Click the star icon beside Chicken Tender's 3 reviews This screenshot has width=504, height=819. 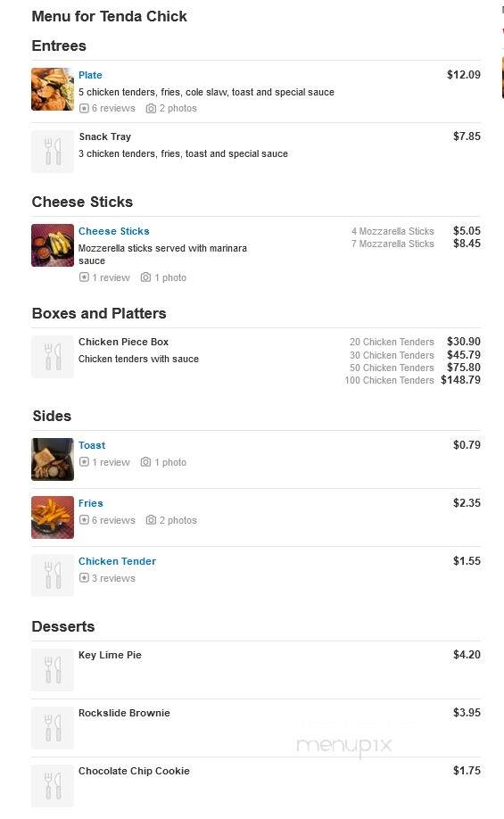tap(84, 578)
